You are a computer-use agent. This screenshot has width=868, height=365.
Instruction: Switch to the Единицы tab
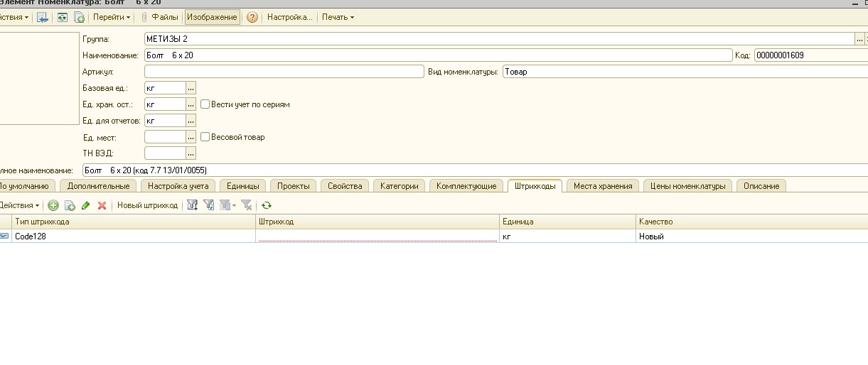[x=242, y=186]
